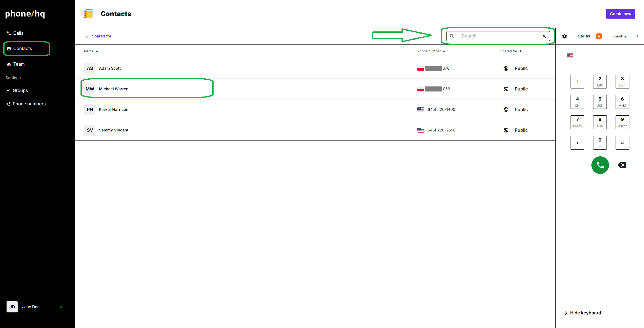The width and height of the screenshot is (644, 328).
Task: Click the backspace delete icon on dialpad
Action: (x=622, y=165)
